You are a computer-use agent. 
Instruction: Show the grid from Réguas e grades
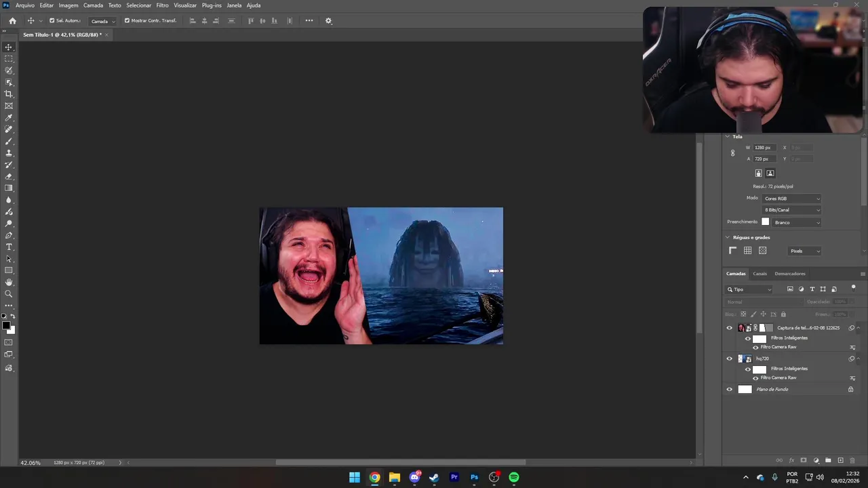point(747,251)
